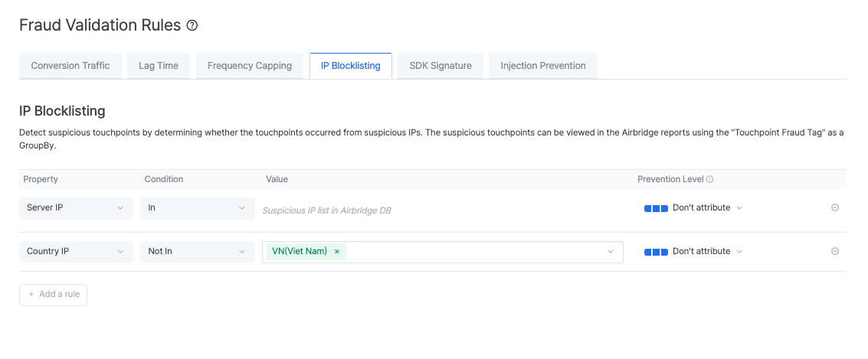Remove the VN(Viet Nam) tag

[336, 251]
